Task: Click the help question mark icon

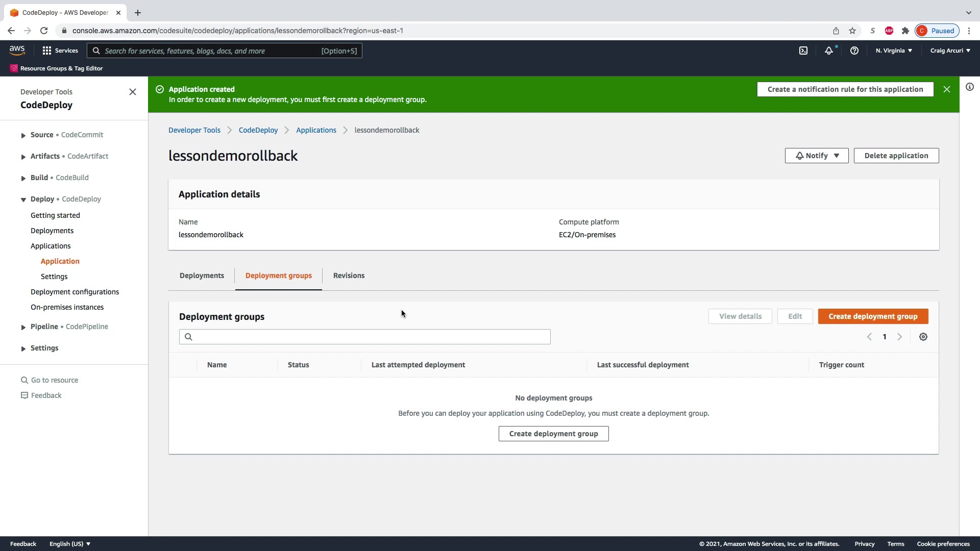Action: 854,51
